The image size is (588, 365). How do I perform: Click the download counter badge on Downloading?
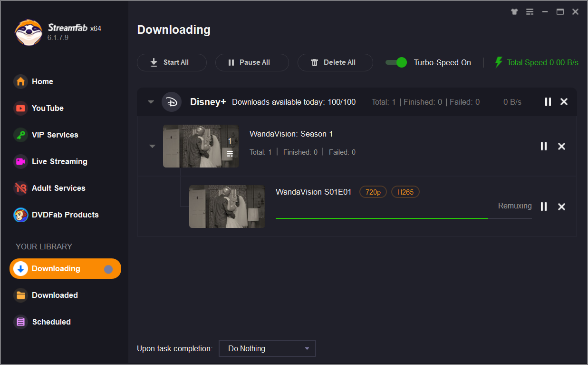108,269
